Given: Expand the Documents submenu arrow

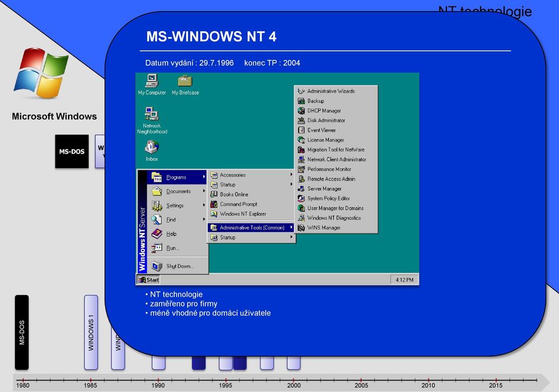Looking at the screenshot, I should [x=204, y=191].
